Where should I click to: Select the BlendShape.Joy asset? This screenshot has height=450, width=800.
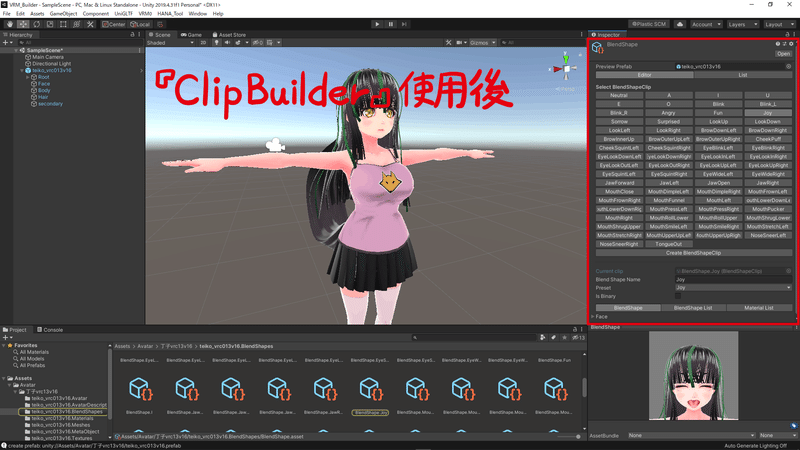pyautogui.click(x=370, y=395)
